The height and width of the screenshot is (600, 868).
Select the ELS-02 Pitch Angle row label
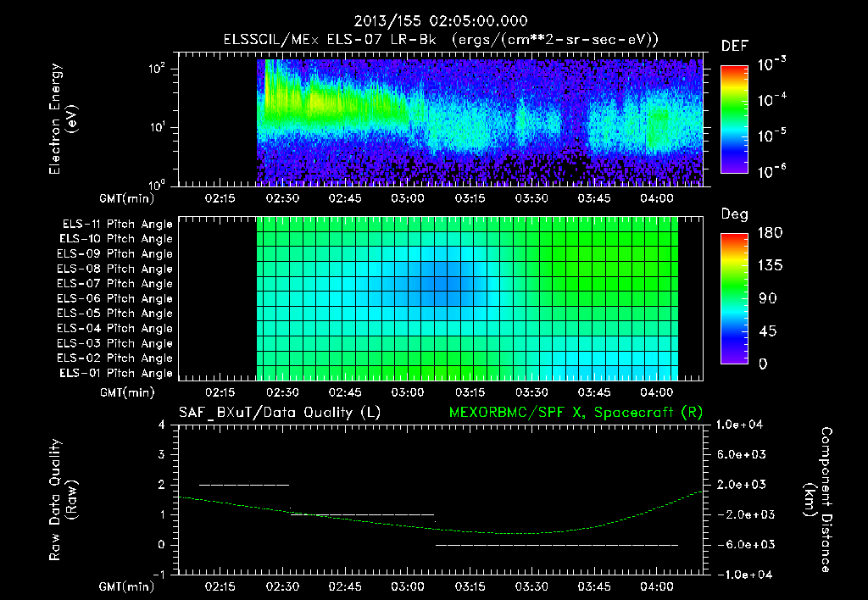click(114, 358)
